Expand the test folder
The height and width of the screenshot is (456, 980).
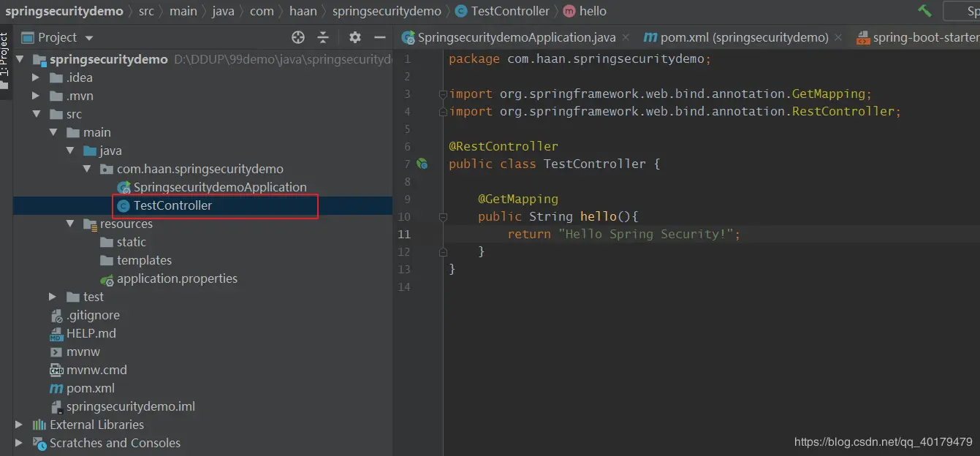(x=53, y=297)
